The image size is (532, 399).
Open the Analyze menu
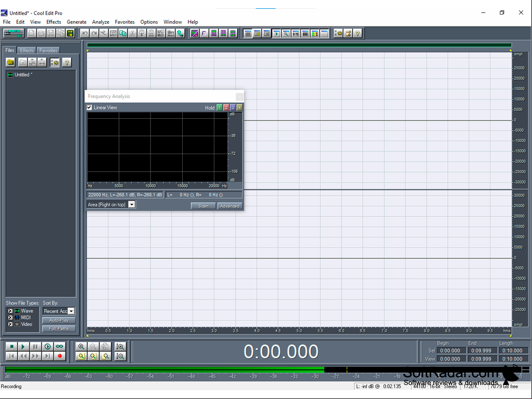(101, 22)
